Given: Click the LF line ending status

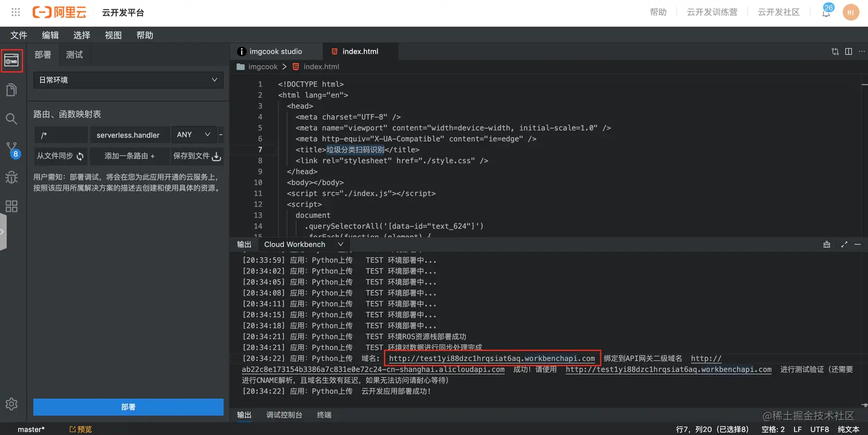Looking at the screenshot, I should [797, 429].
